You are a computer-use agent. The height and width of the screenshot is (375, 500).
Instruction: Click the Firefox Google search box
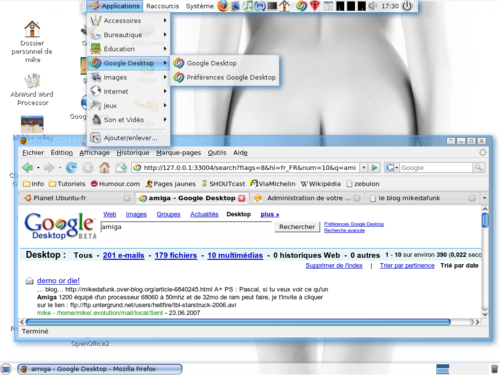436,168
